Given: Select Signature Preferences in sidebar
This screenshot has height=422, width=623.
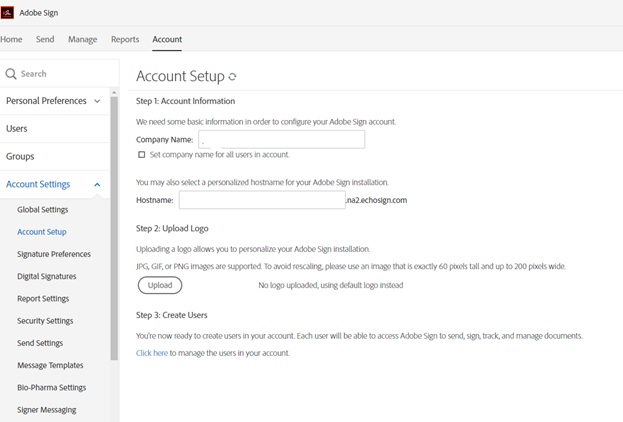Looking at the screenshot, I should tap(54, 254).
